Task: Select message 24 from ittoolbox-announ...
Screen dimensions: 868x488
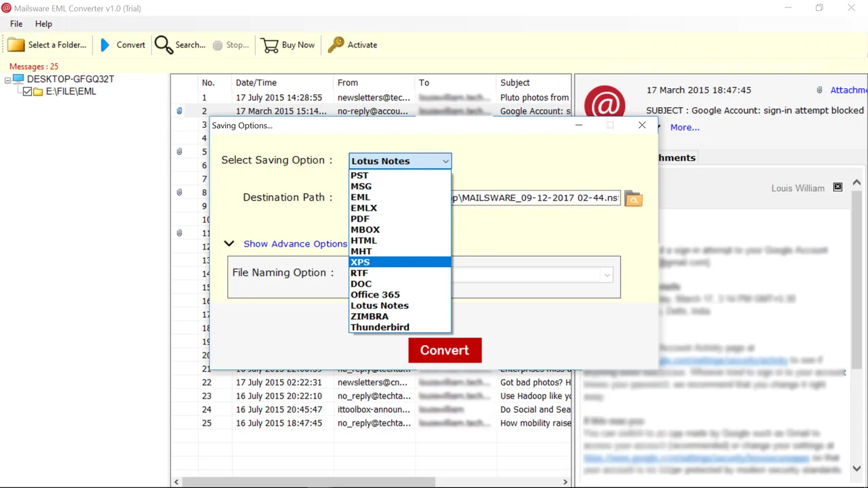Action: point(372,409)
